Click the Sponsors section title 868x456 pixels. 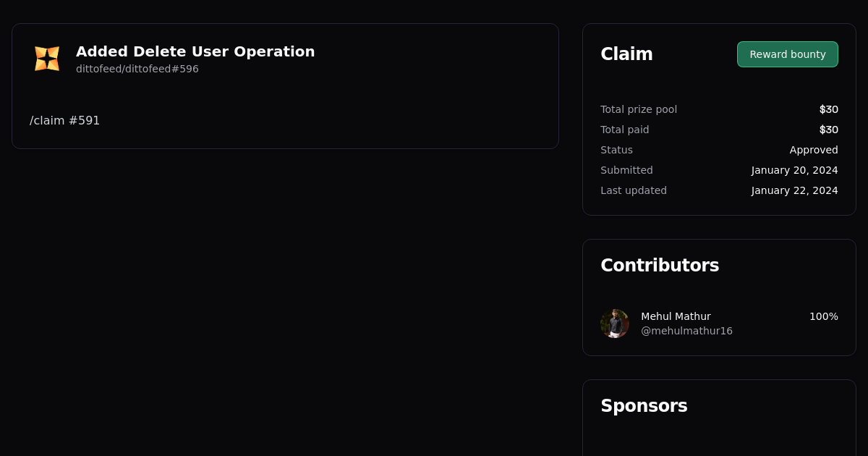click(x=644, y=406)
